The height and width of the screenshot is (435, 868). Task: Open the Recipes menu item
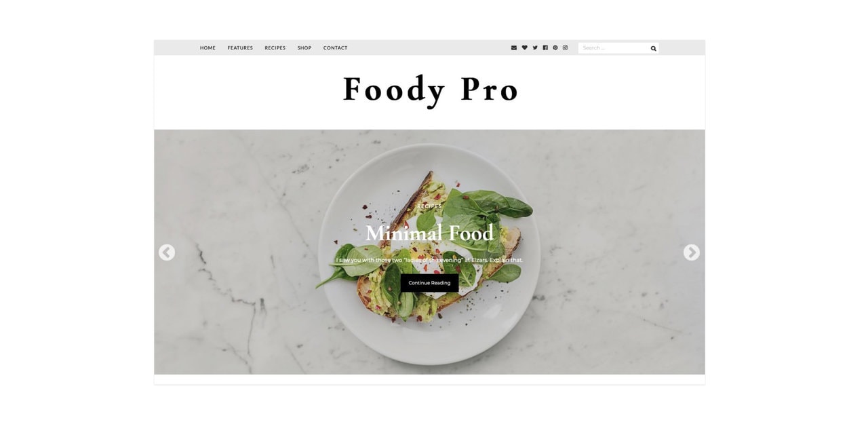(x=275, y=48)
